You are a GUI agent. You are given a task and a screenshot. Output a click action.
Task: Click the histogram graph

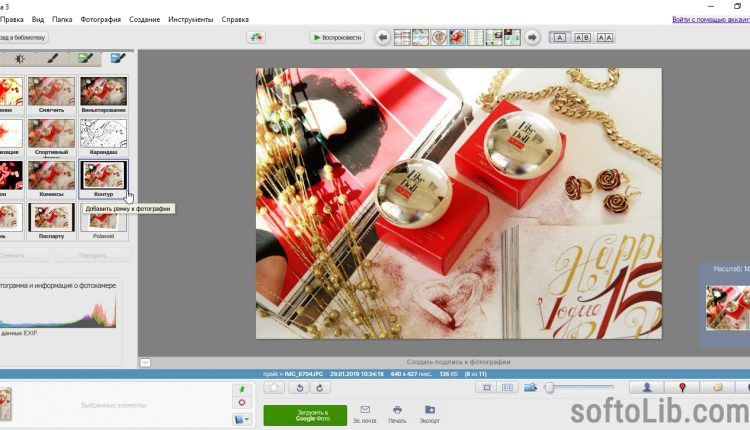coord(58,311)
